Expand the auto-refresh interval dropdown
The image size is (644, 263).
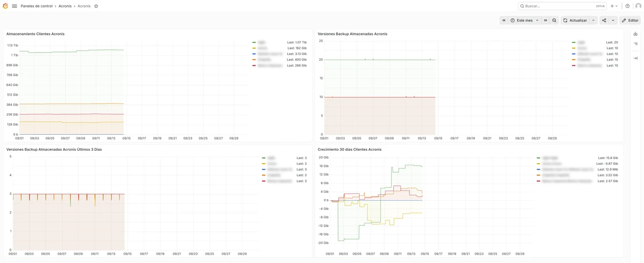point(594,20)
